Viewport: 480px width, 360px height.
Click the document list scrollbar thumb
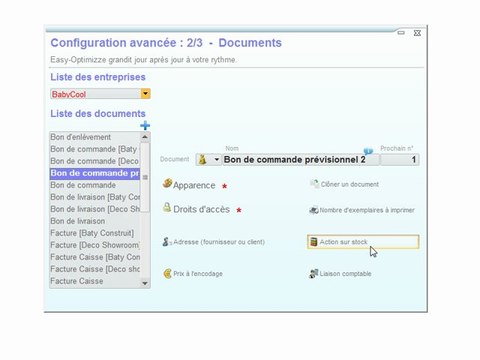coord(145,177)
